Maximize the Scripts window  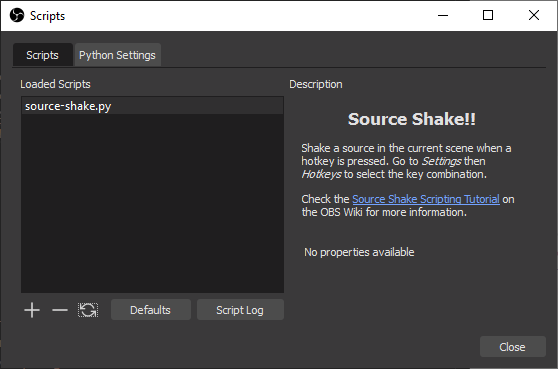[488, 15]
